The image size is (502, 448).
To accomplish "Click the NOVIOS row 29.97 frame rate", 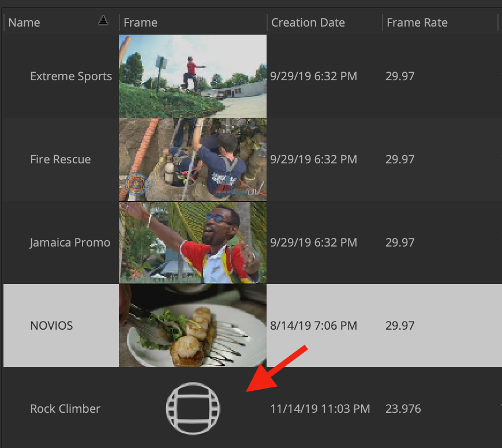I will point(400,326).
